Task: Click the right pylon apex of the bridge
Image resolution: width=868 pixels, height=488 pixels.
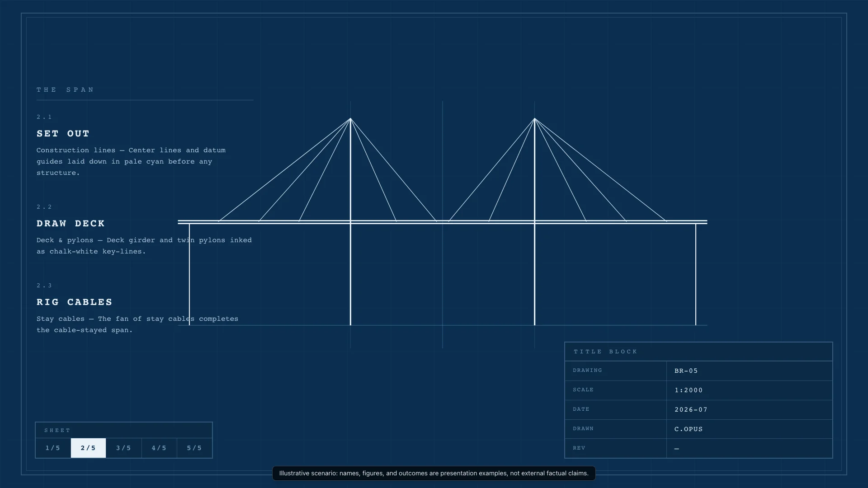Action: (534, 119)
